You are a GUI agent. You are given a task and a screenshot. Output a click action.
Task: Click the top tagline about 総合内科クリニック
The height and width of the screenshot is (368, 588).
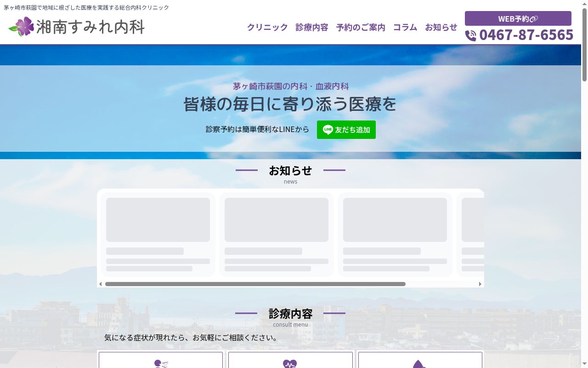[x=86, y=7]
